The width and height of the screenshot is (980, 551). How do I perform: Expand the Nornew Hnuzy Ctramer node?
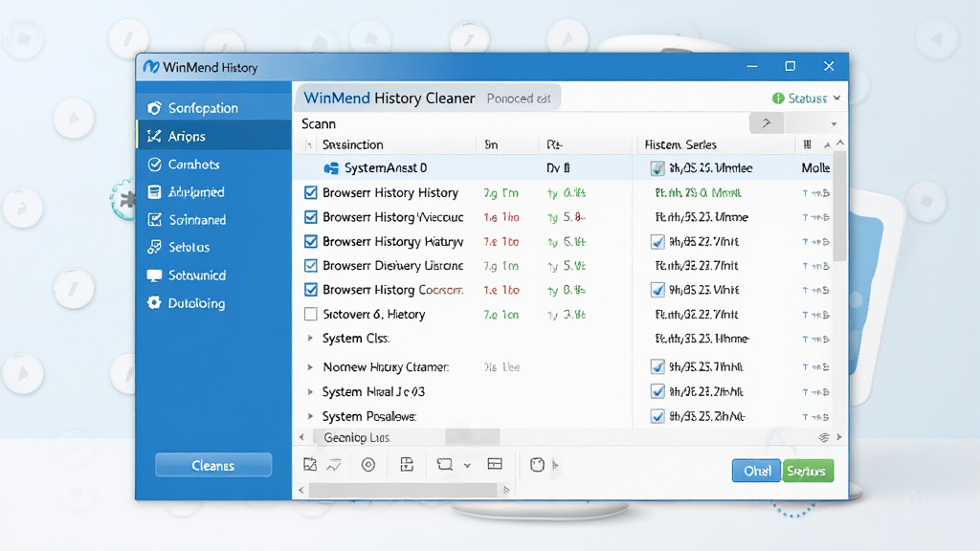tap(310, 367)
